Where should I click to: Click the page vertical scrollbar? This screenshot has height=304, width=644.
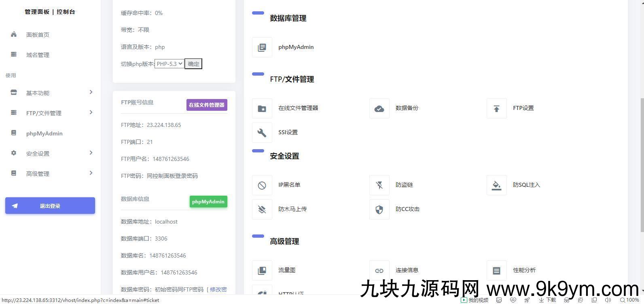(x=641, y=162)
